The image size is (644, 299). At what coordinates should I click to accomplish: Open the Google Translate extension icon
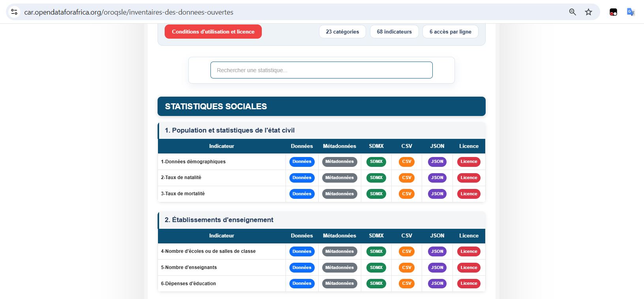[631, 12]
